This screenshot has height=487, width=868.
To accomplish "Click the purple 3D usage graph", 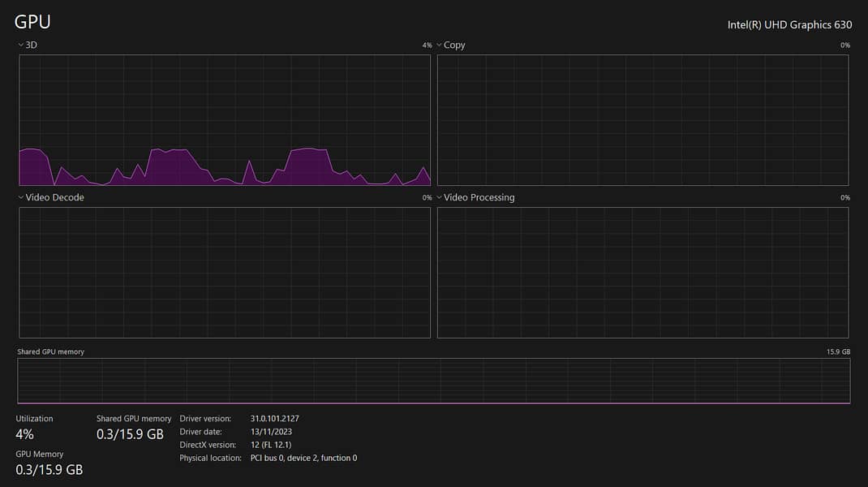I will tap(225, 120).
